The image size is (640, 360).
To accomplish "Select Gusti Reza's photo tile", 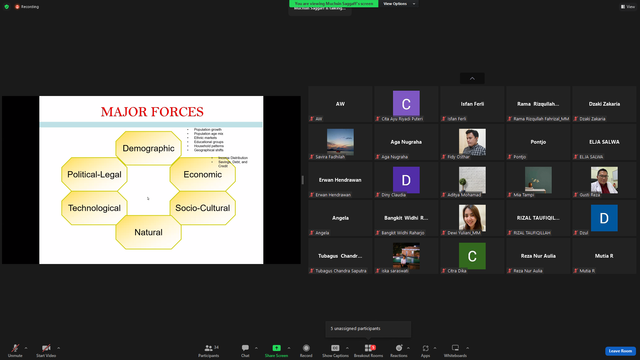I will (x=604, y=180).
